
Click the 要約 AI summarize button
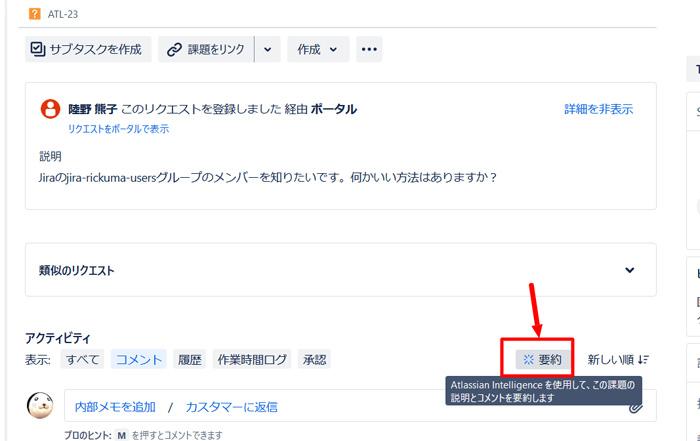tap(542, 359)
